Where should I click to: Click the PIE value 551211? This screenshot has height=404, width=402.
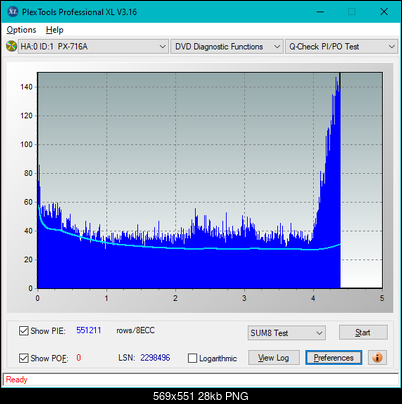(x=89, y=330)
